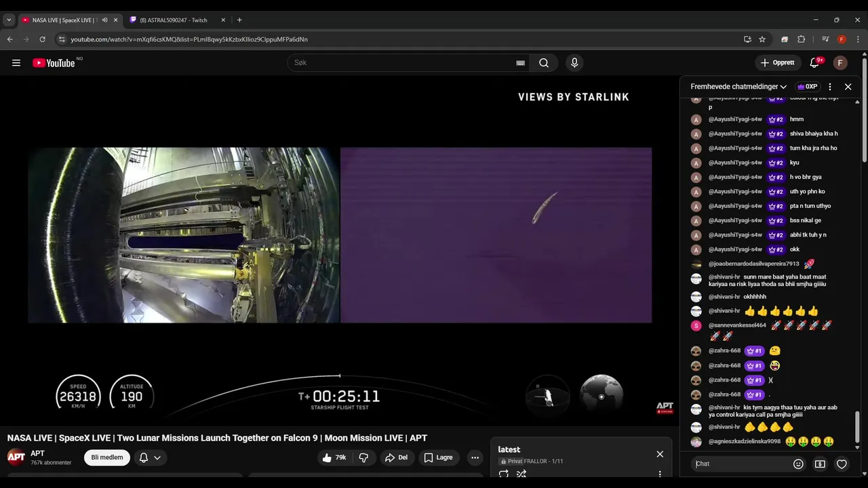Viewport: 868px width, 488px height.
Task: Open YouTube account avatar menu
Action: point(840,63)
